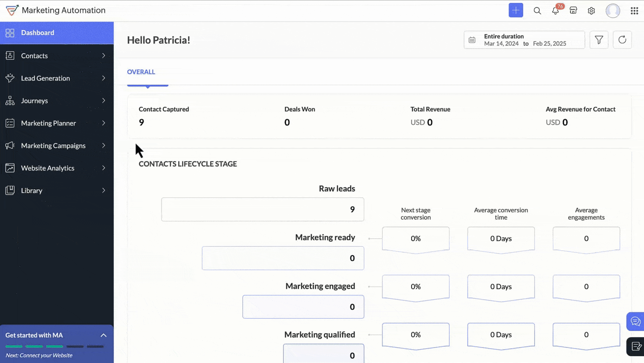Screen dimensions: 644x363
Task: Click the Marketing Planner checklist icon
Action: click(x=10, y=123)
